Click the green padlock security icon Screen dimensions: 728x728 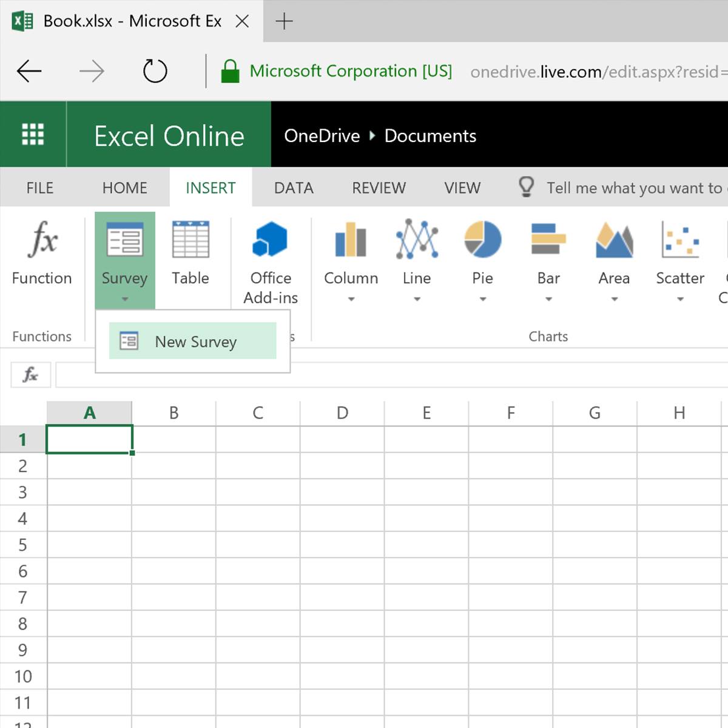[230, 71]
